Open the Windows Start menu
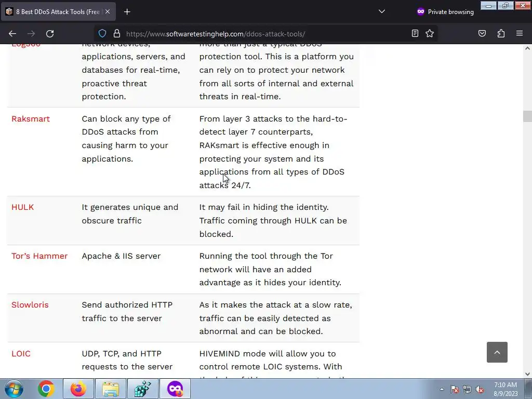This screenshot has height=399, width=532. (14, 389)
